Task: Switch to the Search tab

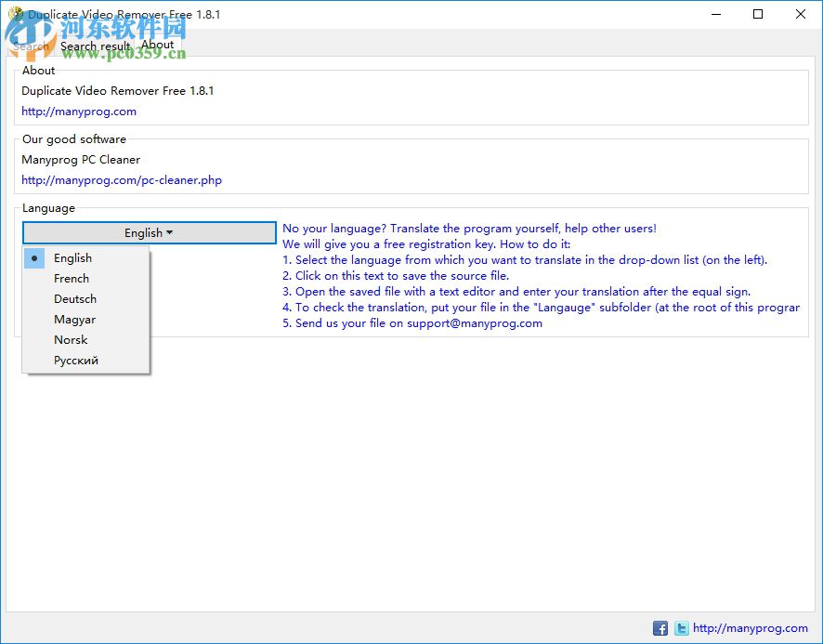Action: [30, 45]
